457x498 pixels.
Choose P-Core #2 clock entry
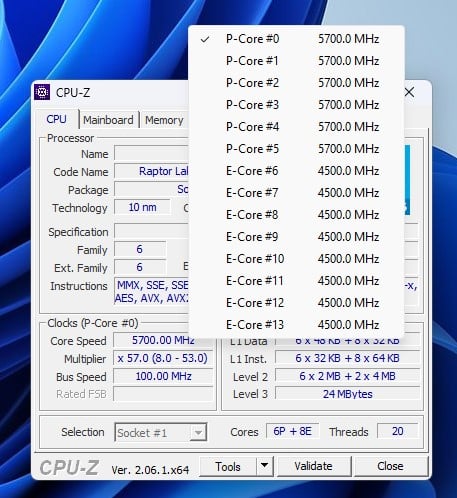(296, 83)
